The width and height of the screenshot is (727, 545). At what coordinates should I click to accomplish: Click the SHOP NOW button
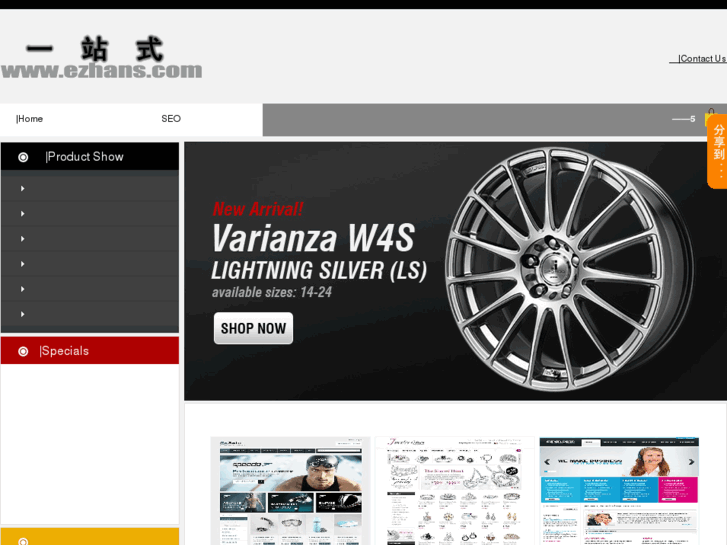pos(253,328)
